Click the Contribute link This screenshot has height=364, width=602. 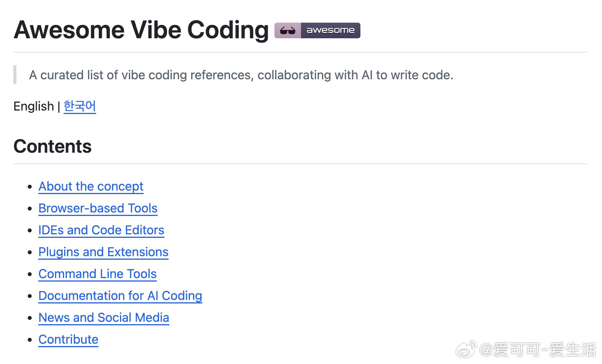pos(68,340)
